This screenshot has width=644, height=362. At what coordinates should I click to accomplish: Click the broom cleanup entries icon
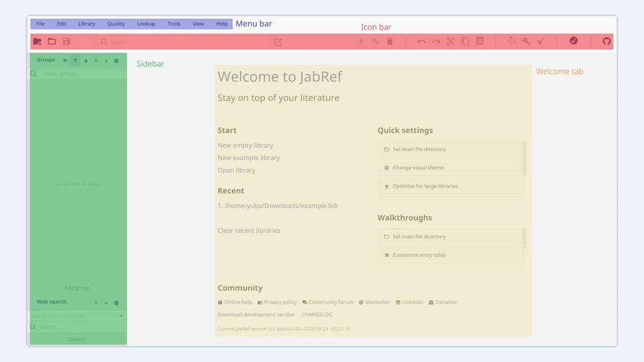coord(541,41)
